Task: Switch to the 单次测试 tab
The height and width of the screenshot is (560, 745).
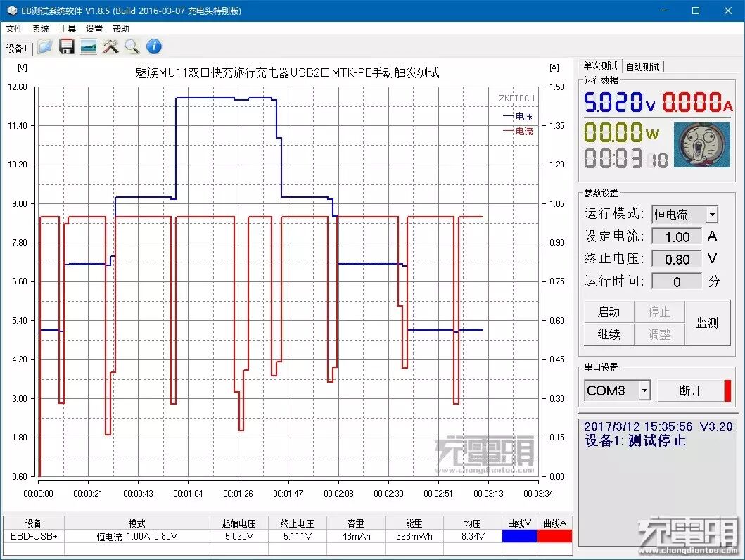Action: [600, 66]
